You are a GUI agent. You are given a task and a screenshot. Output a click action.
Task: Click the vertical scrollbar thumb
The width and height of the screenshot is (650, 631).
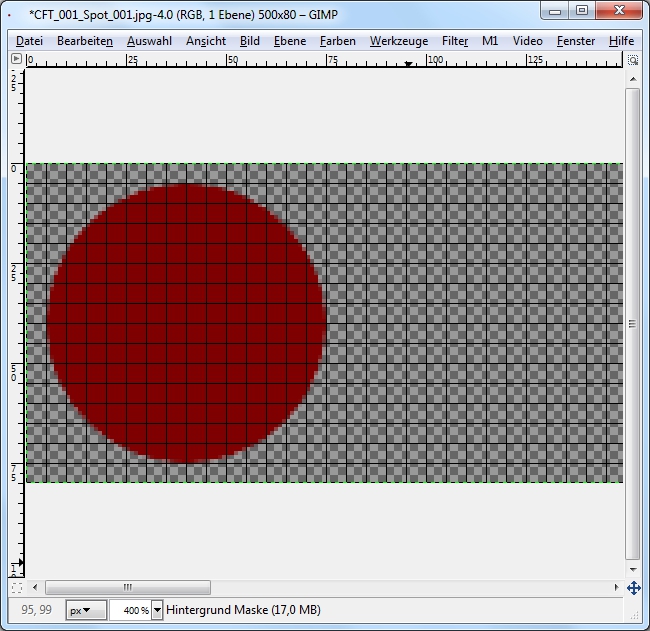click(x=632, y=324)
